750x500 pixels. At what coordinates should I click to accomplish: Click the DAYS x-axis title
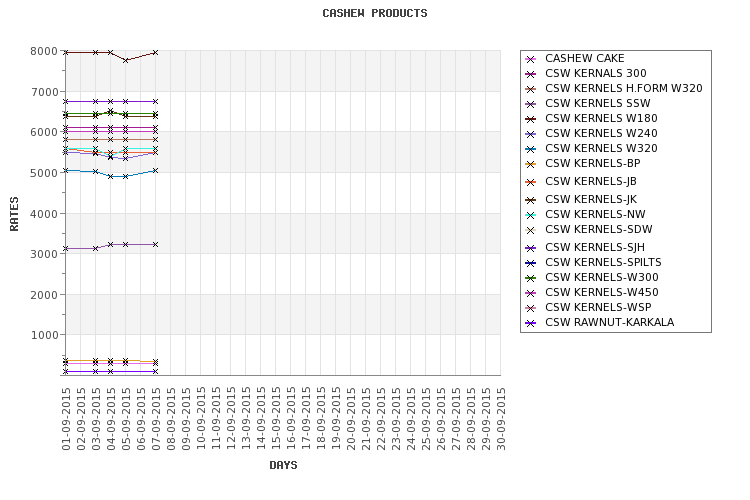[283, 465]
